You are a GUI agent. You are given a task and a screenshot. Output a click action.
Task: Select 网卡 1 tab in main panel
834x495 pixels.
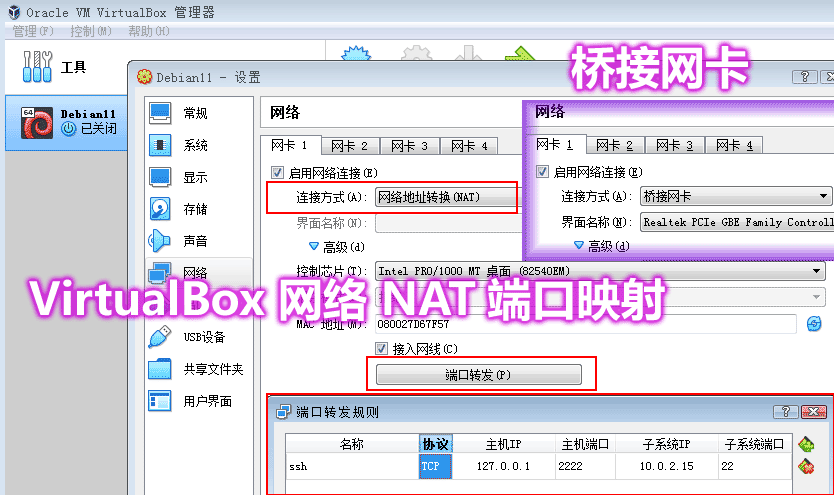290,145
